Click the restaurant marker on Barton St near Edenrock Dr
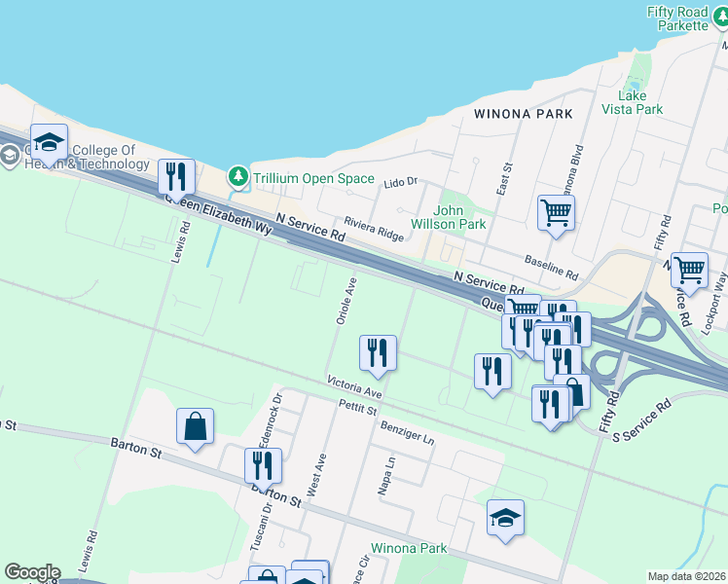This screenshot has height=584, width=728. click(x=263, y=466)
